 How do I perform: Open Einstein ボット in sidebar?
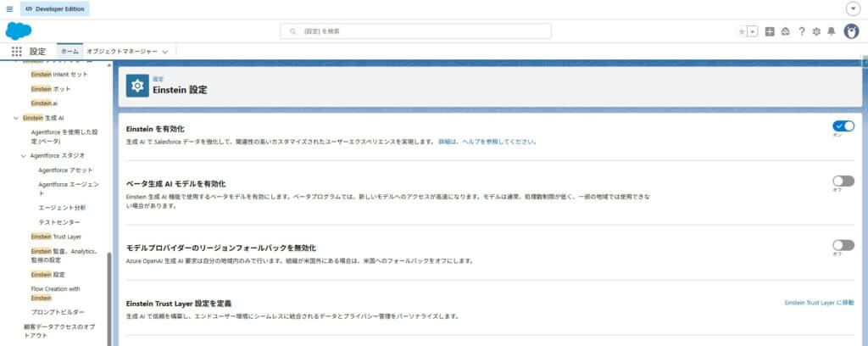pos(51,89)
